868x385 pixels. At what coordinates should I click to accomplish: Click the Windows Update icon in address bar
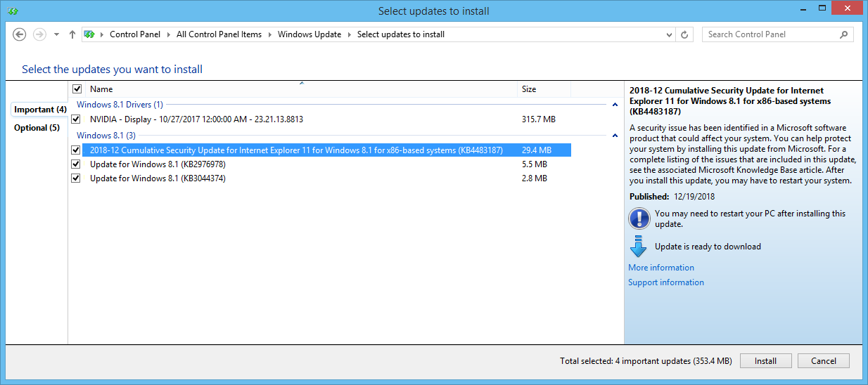tap(89, 34)
